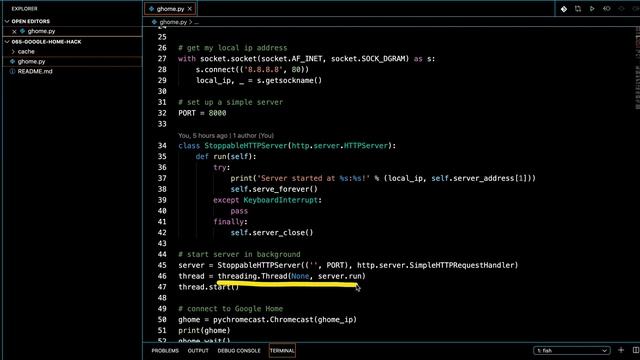
Task: Open README.md in the explorer
Action: tap(35, 71)
